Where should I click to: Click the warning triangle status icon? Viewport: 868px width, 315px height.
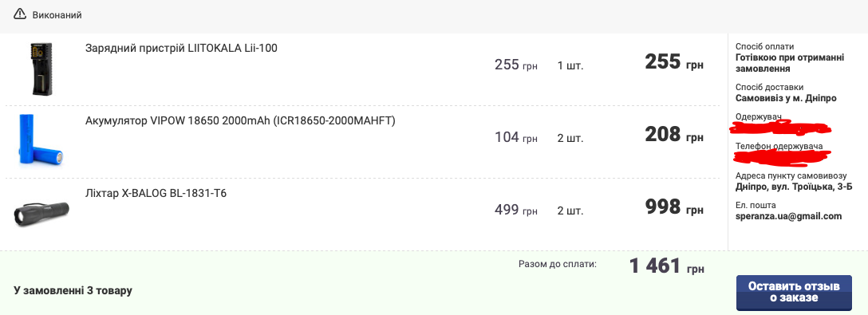tap(20, 14)
